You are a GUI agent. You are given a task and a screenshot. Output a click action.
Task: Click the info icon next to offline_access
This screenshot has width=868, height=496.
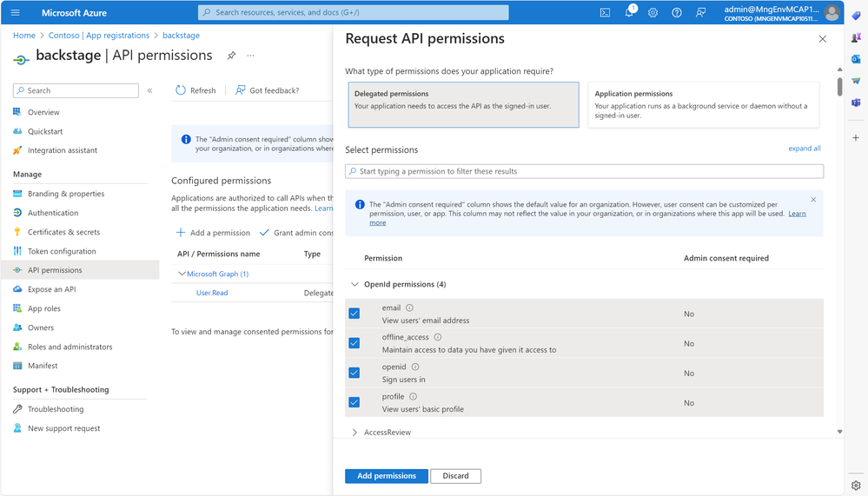click(438, 337)
